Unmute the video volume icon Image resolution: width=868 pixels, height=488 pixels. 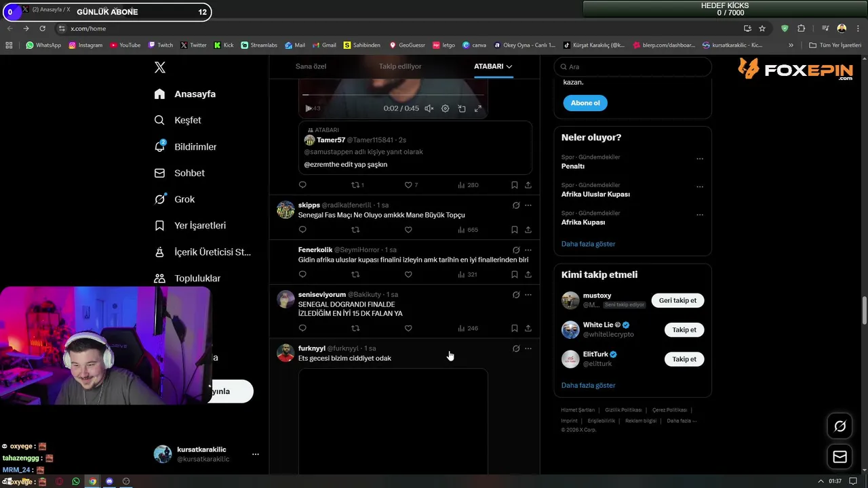[429, 108]
